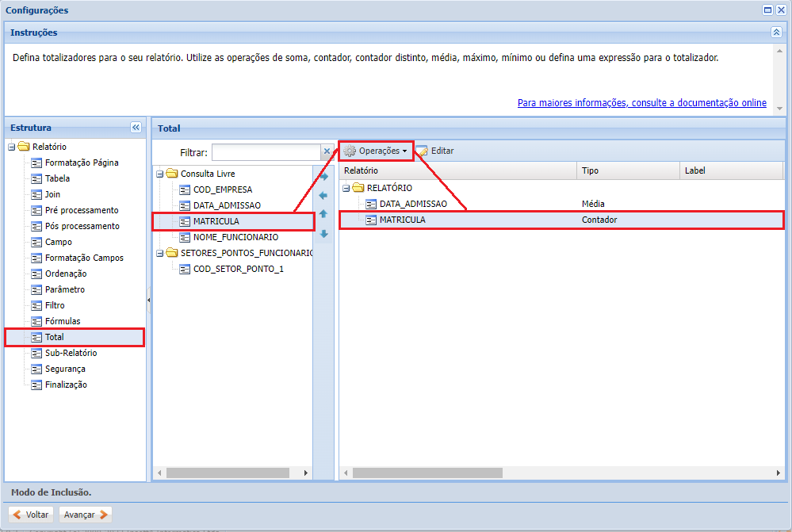792x532 pixels.
Task: Click the move down arrow icon
Action: (323, 234)
